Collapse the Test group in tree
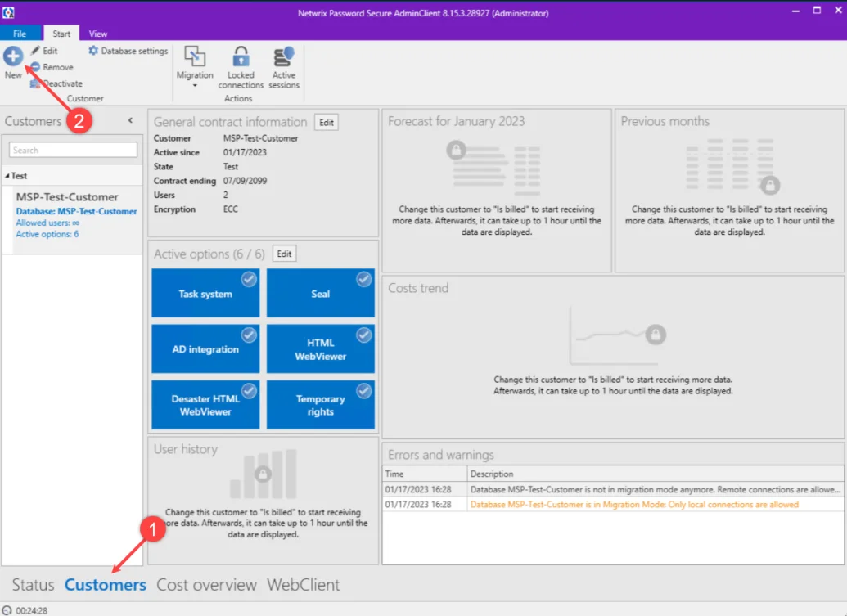The width and height of the screenshot is (847, 616). tap(7, 175)
